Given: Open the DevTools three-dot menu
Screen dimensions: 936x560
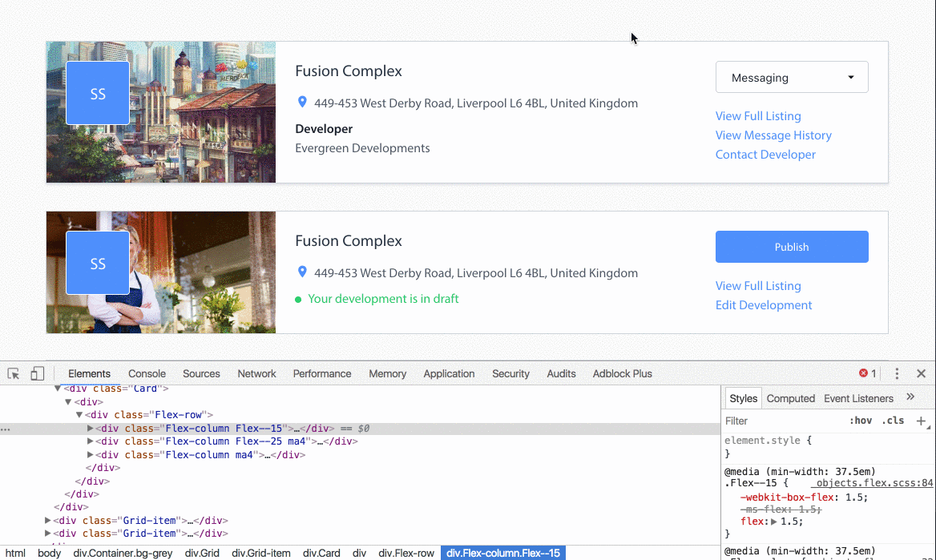Looking at the screenshot, I should pos(897,373).
